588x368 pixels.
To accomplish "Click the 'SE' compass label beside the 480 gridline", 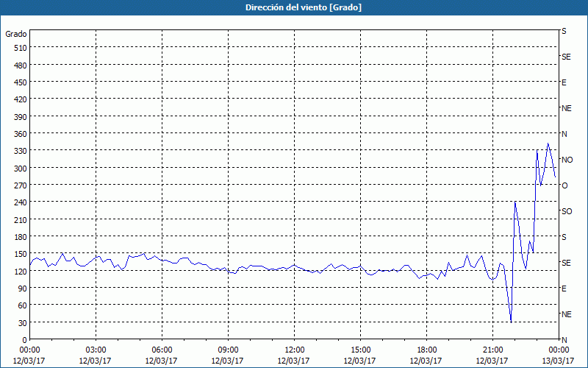I will click(x=566, y=57).
